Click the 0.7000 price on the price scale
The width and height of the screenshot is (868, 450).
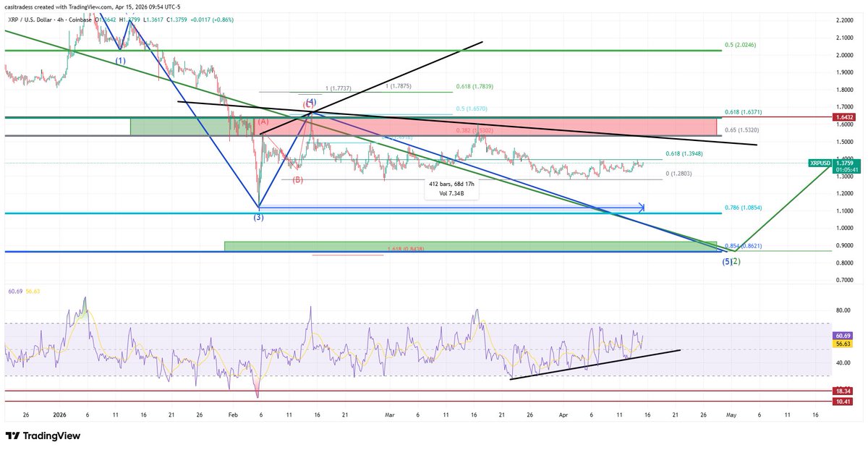(843, 280)
